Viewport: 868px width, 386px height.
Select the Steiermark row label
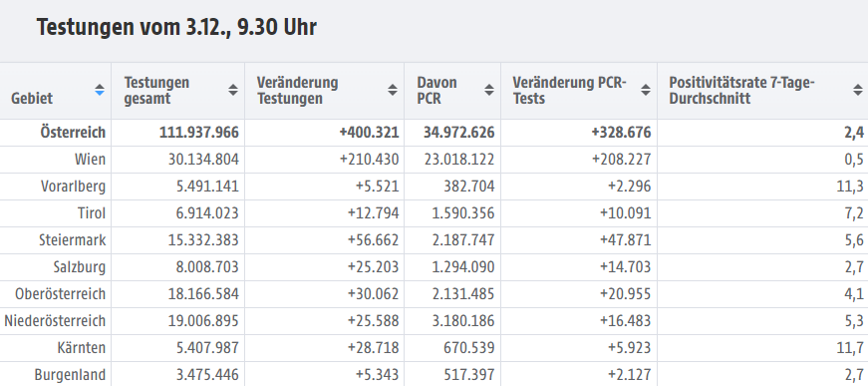point(72,240)
